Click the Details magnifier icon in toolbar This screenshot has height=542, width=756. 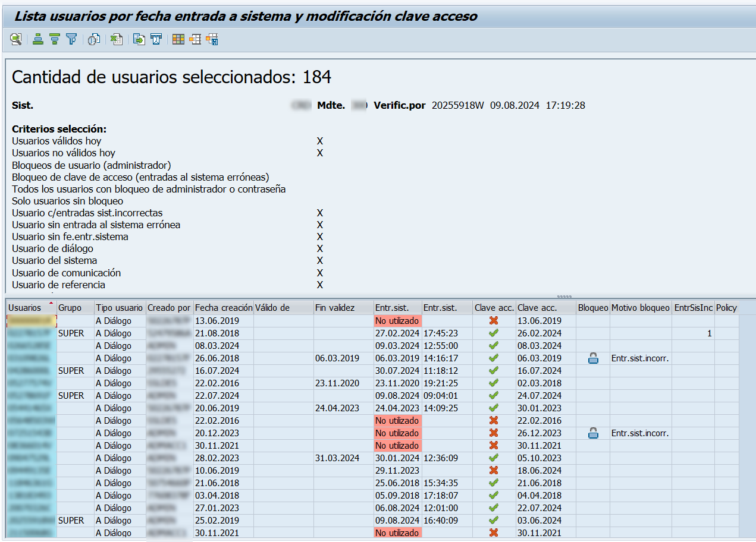pyautogui.click(x=16, y=40)
